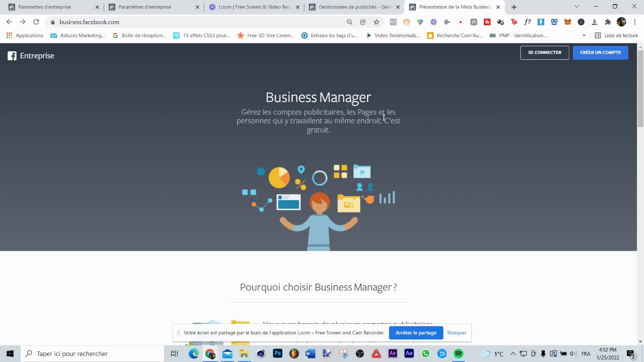The image size is (644, 362).
Task: Click the Loom purple flower extension icon
Action: 433,22
